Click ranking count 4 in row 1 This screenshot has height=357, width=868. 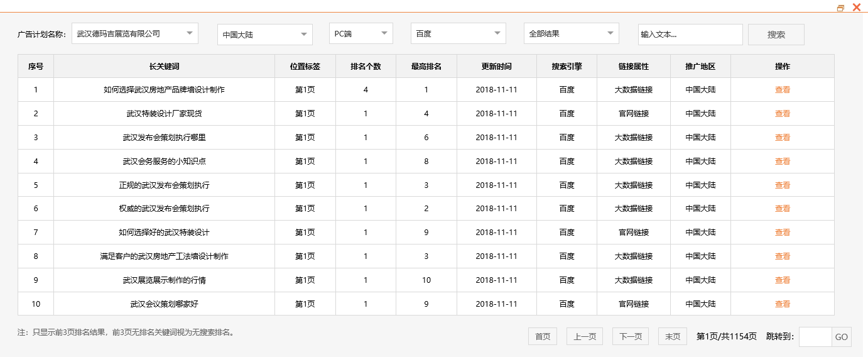coord(366,90)
